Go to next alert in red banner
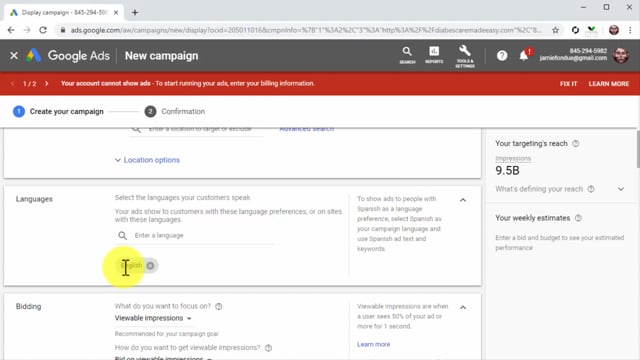The image size is (640, 360). coord(47,84)
